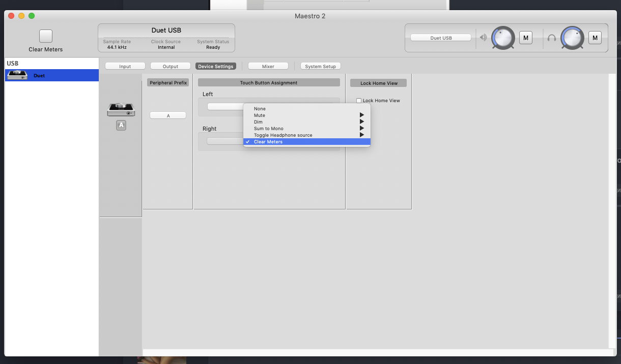621x364 pixels.
Task: Expand Toggle Headphone source submenu arrow
Action: tap(362, 135)
